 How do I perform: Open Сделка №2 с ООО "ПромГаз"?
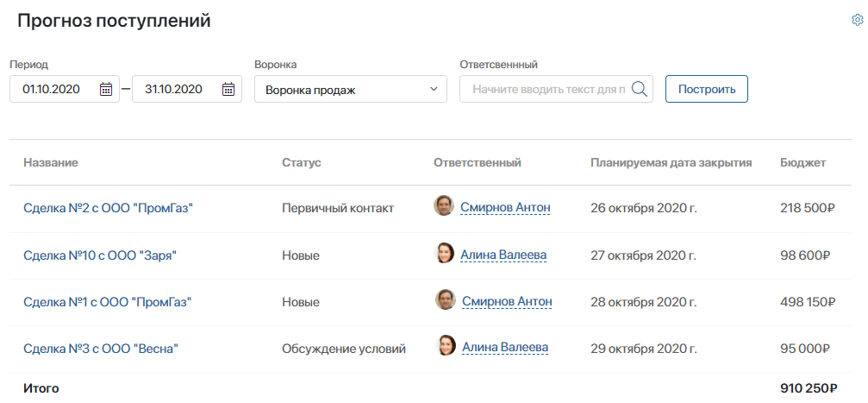pos(109,209)
